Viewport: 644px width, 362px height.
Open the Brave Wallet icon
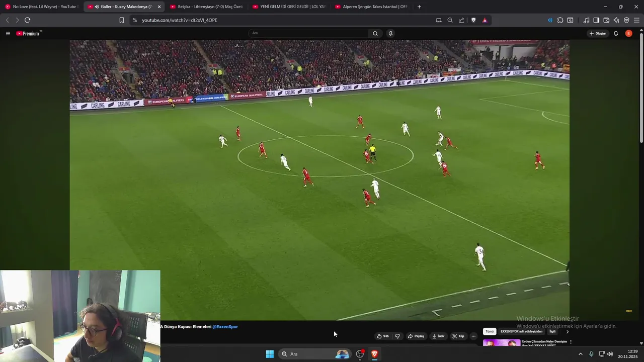point(606,20)
